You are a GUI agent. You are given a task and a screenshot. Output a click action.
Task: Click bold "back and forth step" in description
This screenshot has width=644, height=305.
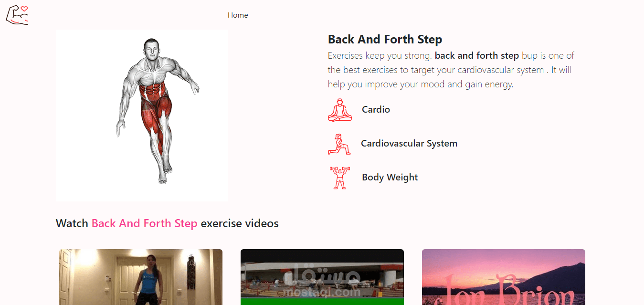tap(476, 56)
